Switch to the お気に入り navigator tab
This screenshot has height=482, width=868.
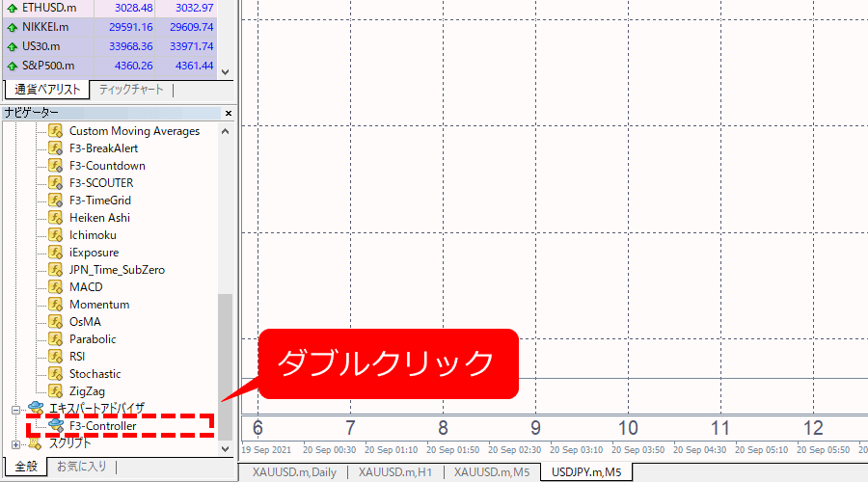pos(80,468)
